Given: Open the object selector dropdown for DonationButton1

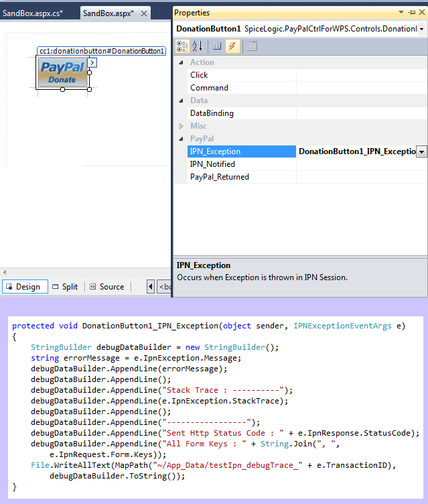Looking at the screenshot, I should click(421, 29).
